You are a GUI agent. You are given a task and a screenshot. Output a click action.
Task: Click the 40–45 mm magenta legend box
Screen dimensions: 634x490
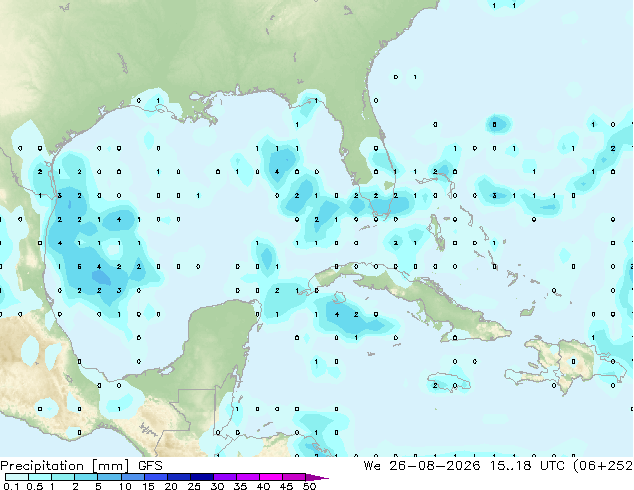tap(271, 477)
